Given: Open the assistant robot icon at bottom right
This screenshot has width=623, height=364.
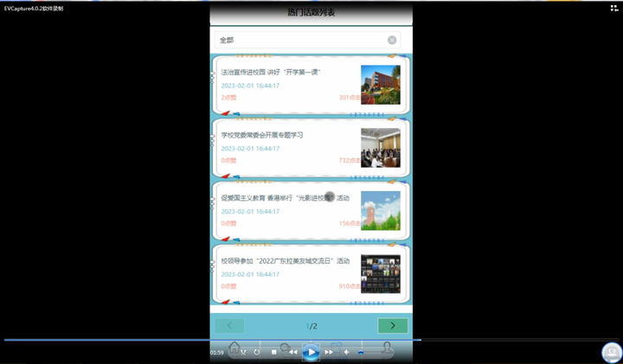Looking at the screenshot, I should 612,352.
